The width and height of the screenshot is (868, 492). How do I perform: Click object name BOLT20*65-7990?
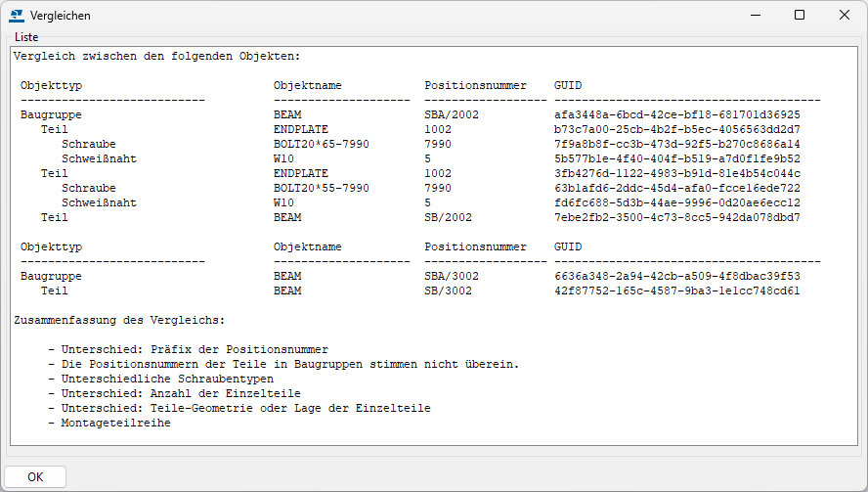321,144
